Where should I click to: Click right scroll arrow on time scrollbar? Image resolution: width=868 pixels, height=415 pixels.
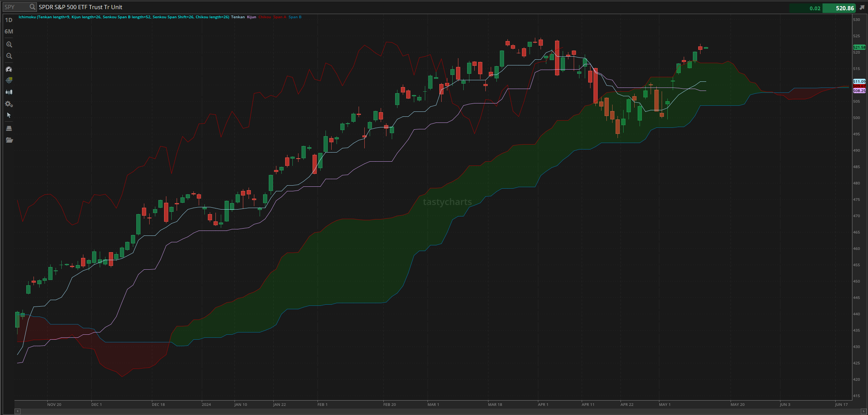tap(863, 411)
